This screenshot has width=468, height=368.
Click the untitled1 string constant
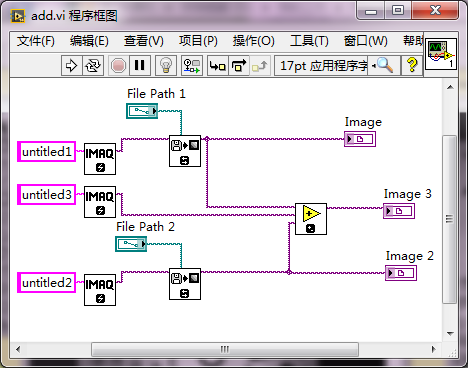[x=46, y=152]
